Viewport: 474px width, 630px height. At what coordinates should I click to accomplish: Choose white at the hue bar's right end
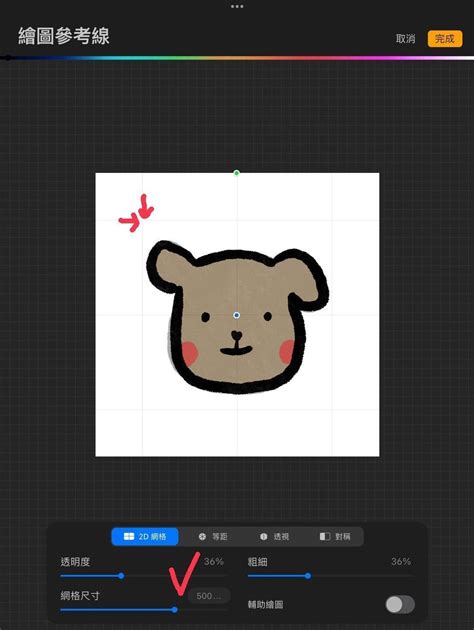pyautogui.click(x=468, y=58)
